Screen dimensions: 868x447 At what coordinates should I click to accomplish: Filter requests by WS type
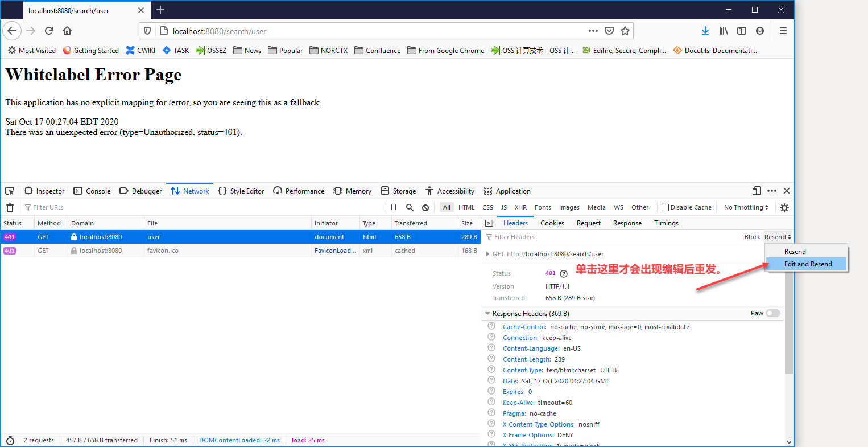click(x=618, y=207)
